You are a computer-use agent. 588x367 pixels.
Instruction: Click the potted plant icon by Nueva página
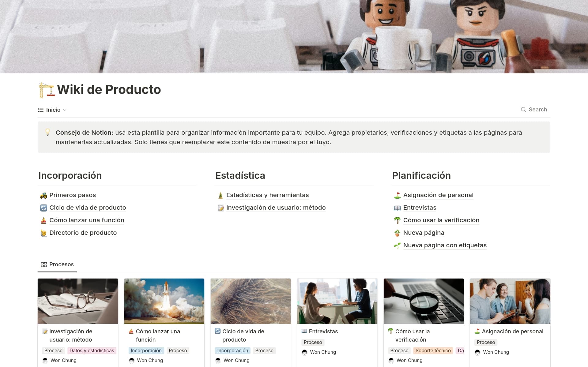(x=397, y=233)
